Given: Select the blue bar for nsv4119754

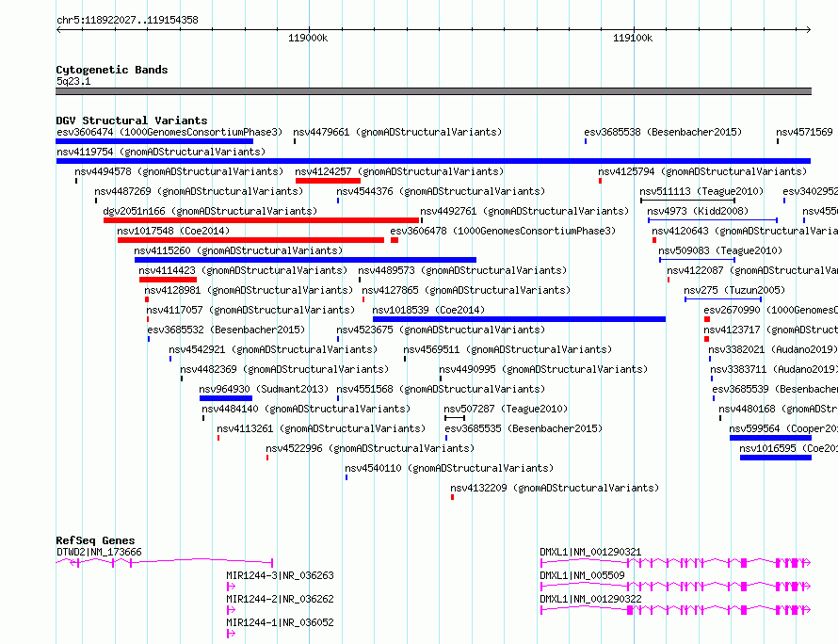Looking at the screenshot, I should [x=433, y=161].
